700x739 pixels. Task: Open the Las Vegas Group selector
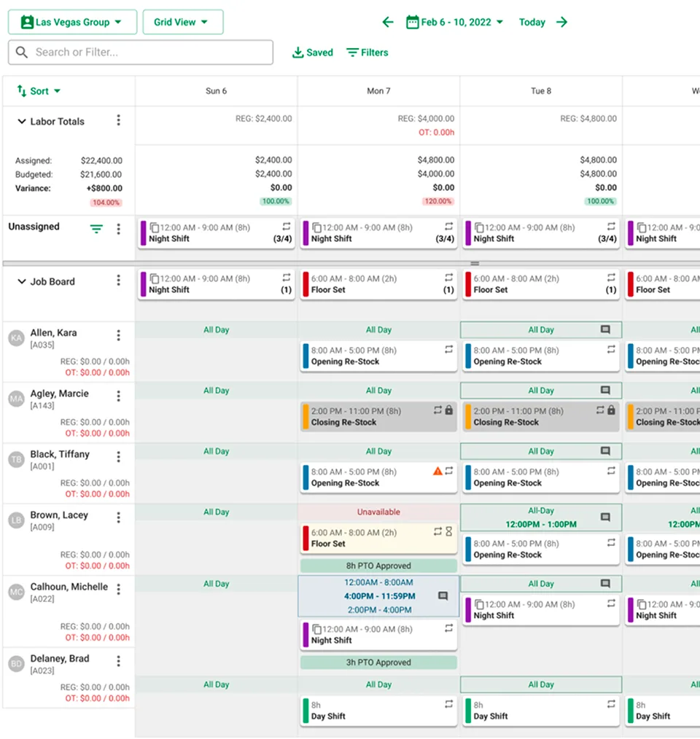click(x=71, y=22)
